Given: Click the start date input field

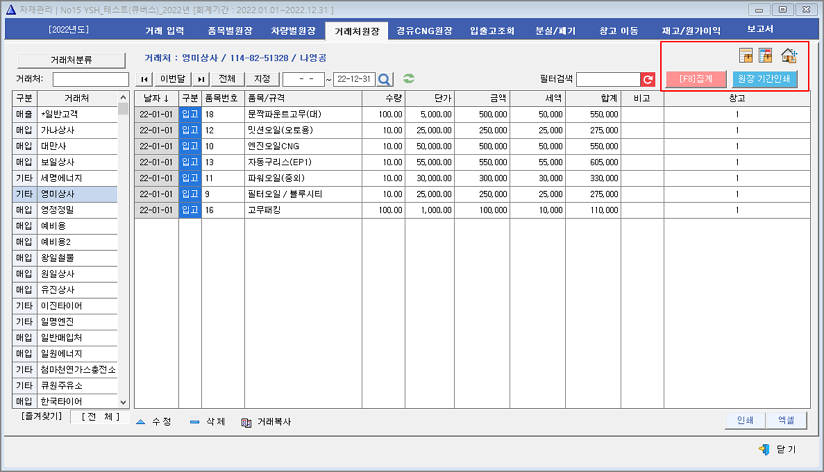Looking at the screenshot, I should coord(304,79).
